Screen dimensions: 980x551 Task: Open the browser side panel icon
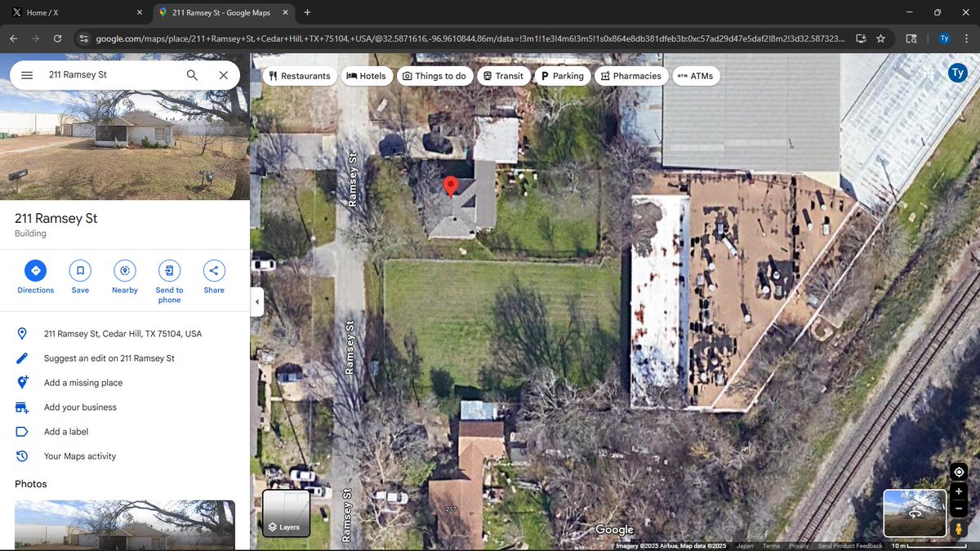pos(911,38)
